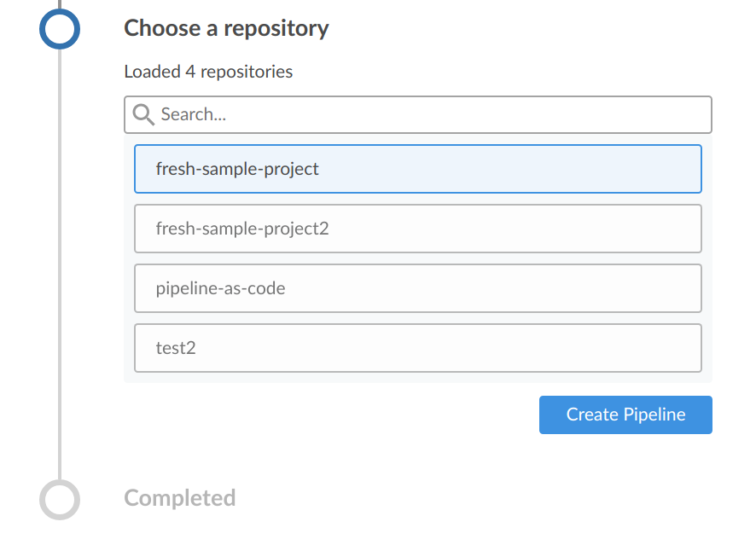Click the empty right side of the test2 row
Screen dimensions: 756x545
[597, 348]
